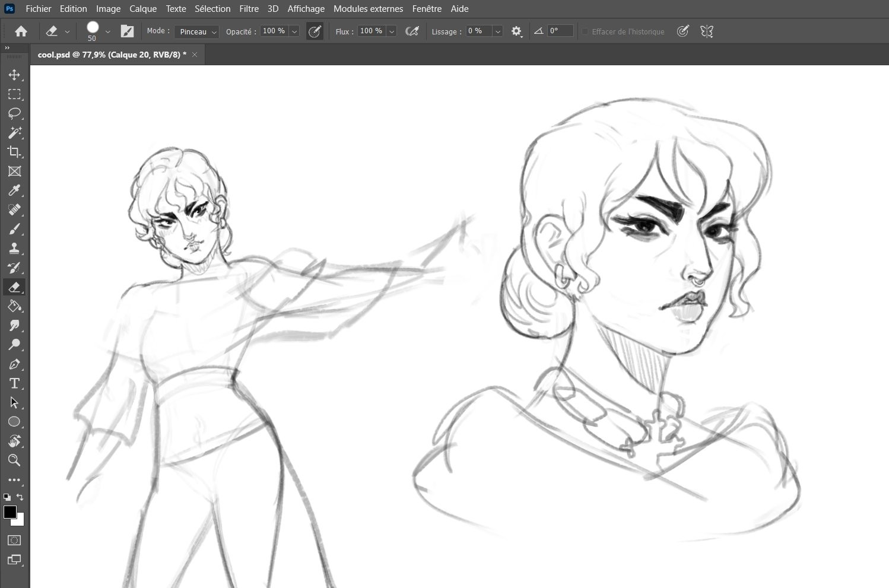Image resolution: width=889 pixels, height=588 pixels.
Task: Open the Calque menu
Action: click(143, 9)
